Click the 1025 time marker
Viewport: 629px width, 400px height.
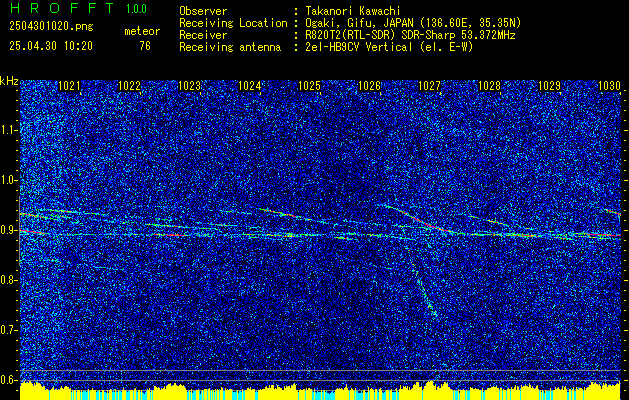[309, 86]
